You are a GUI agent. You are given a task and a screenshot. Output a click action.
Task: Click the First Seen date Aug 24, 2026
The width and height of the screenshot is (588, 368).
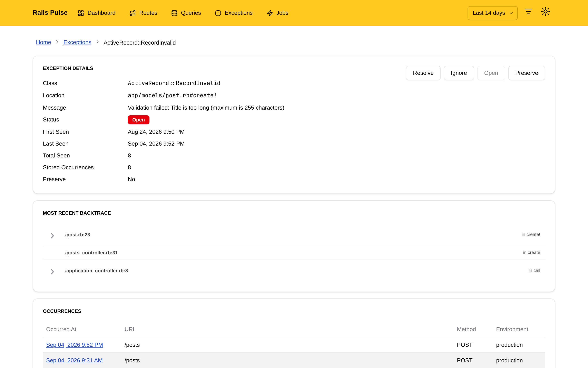click(x=156, y=132)
